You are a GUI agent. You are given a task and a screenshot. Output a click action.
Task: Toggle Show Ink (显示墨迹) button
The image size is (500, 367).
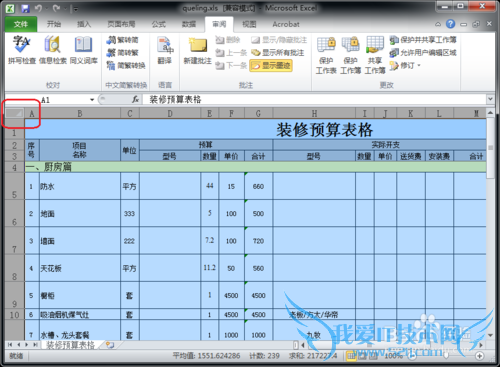[271, 65]
